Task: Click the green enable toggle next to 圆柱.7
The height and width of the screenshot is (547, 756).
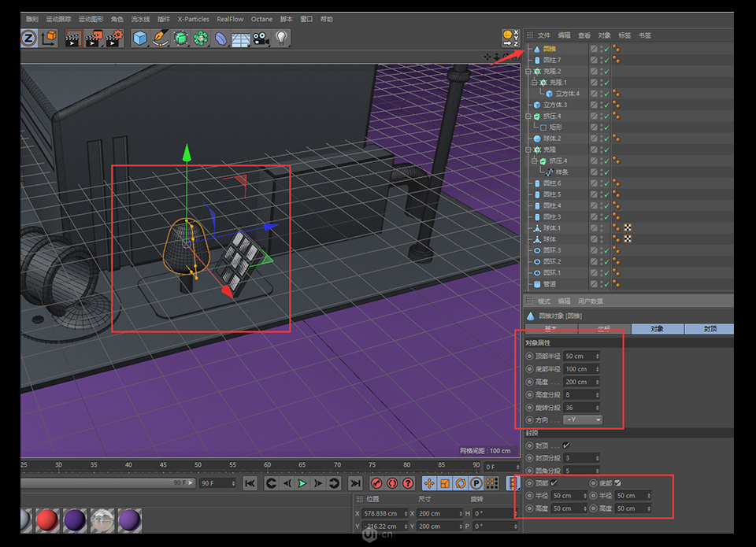Action: tap(606, 60)
